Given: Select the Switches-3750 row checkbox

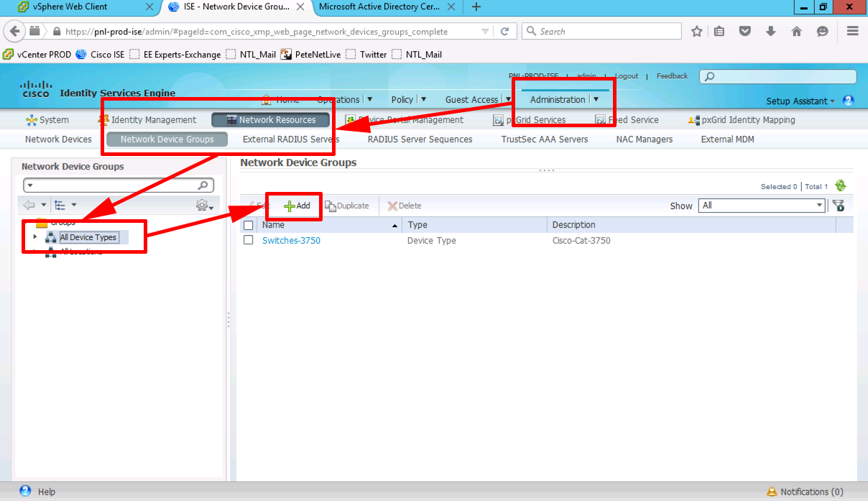Looking at the screenshot, I should [x=249, y=240].
